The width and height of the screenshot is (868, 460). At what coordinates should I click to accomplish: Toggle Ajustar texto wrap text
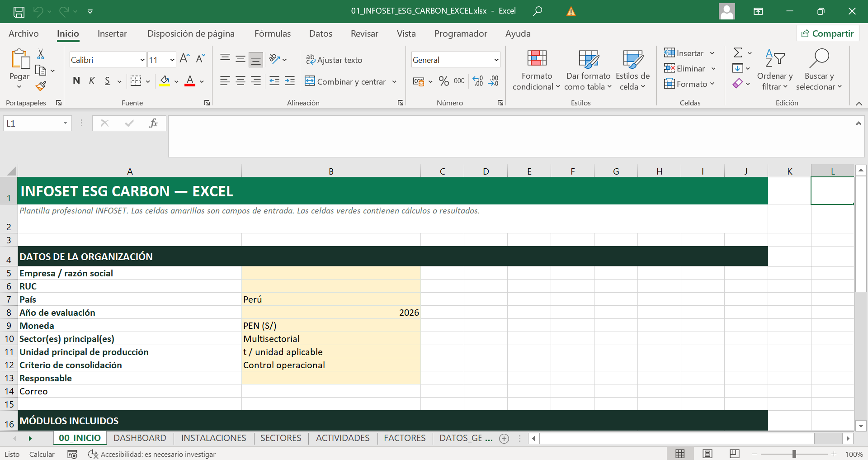pos(334,60)
